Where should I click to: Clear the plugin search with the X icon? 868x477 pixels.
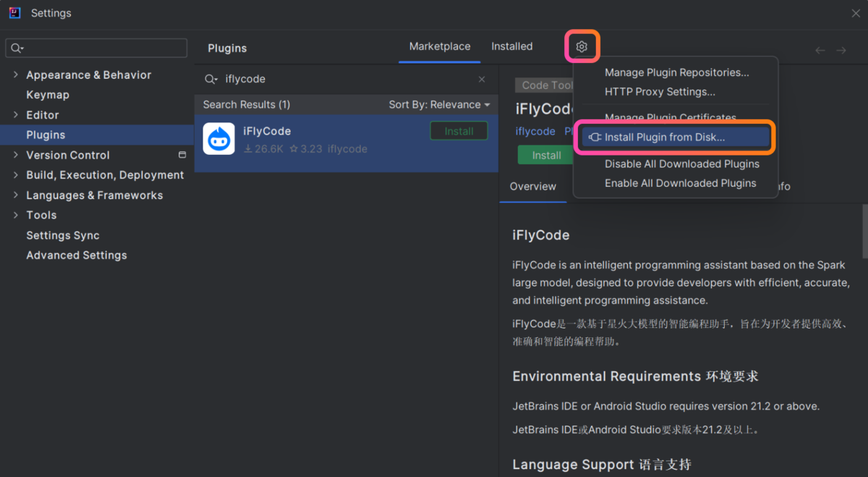point(482,80)
